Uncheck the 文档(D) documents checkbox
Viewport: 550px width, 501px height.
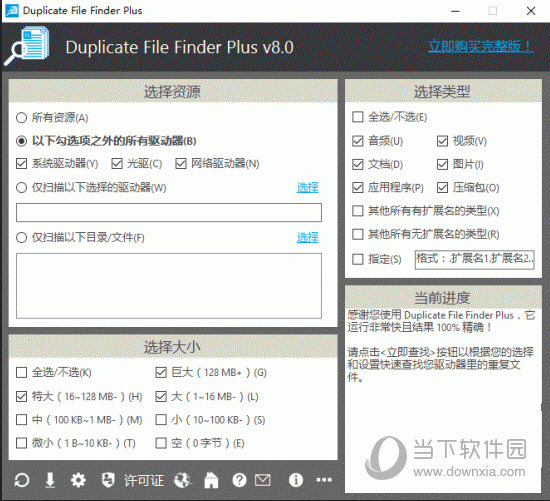pos(357,164)
